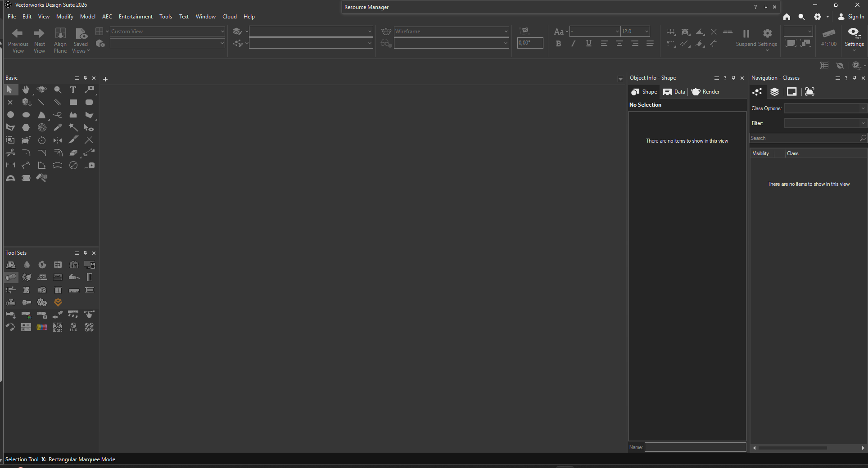Click the #1:100 scale button
The height and width of the screenshot is (468, 868).
click(x=828, y=38)
